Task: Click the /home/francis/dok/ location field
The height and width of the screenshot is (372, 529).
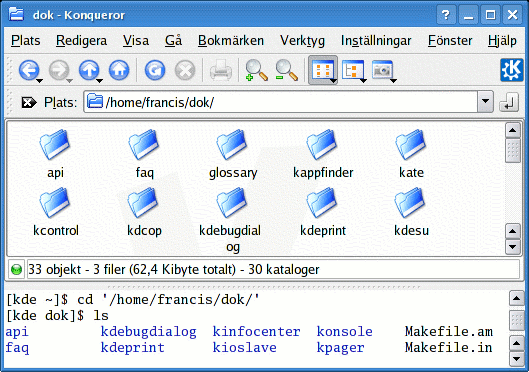Action: 281,102
